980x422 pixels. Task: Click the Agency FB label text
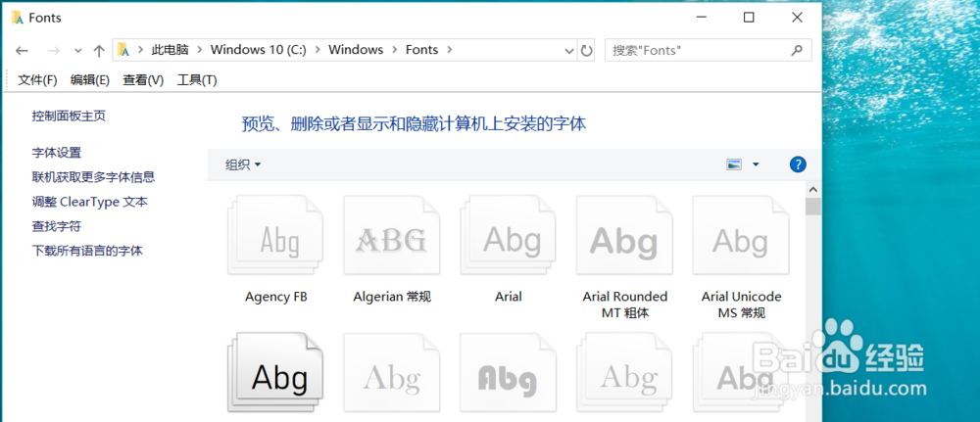coord(276,297)
